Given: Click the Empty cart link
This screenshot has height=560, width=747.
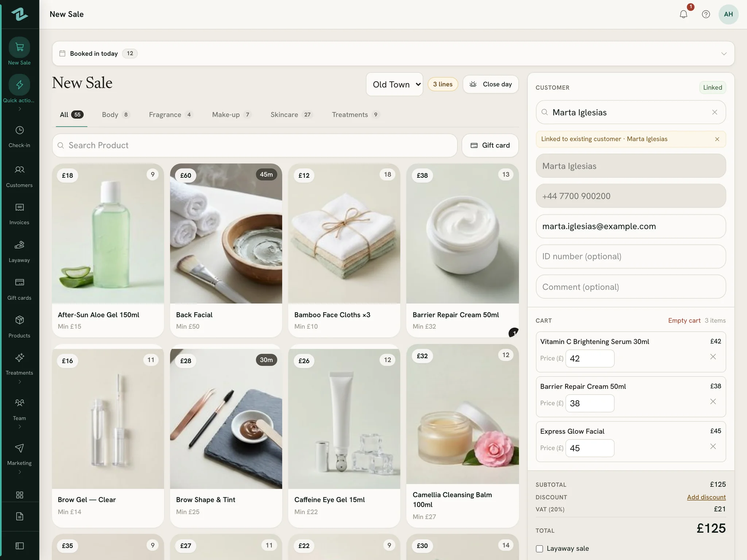Looking at the screenshot, I should click(x=684, y=320).
